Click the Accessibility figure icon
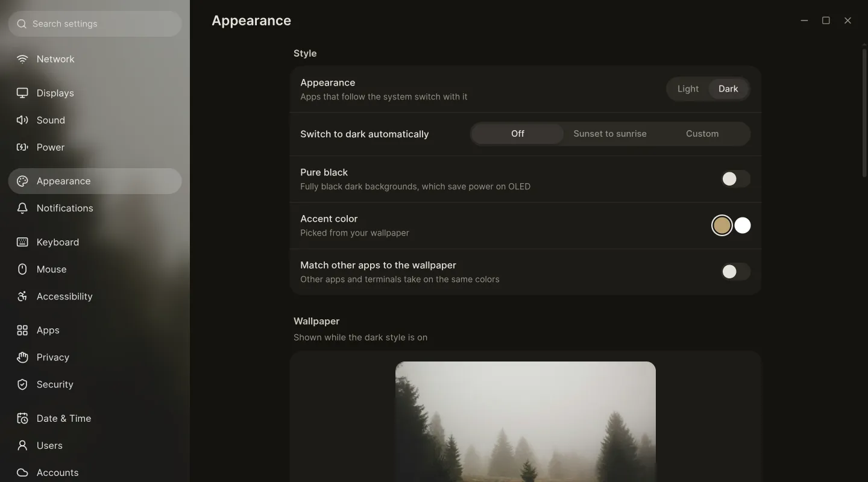 click(x=22, y=296)
